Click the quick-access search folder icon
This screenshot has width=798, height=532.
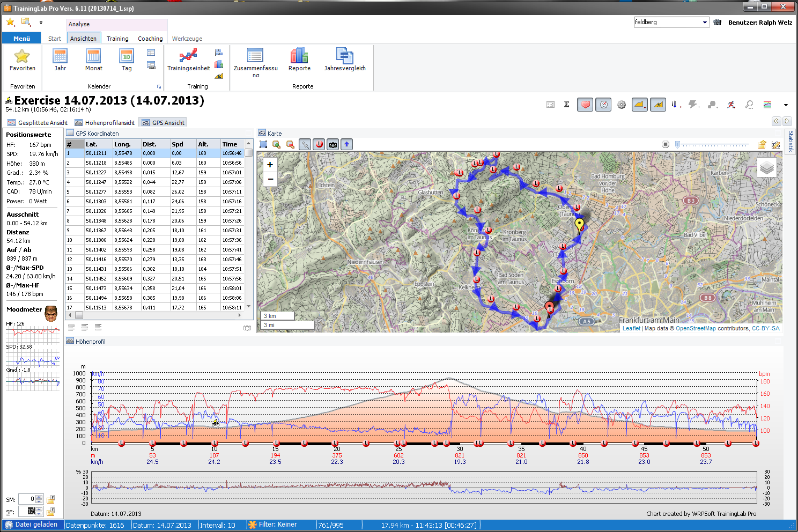coord(26,22)
